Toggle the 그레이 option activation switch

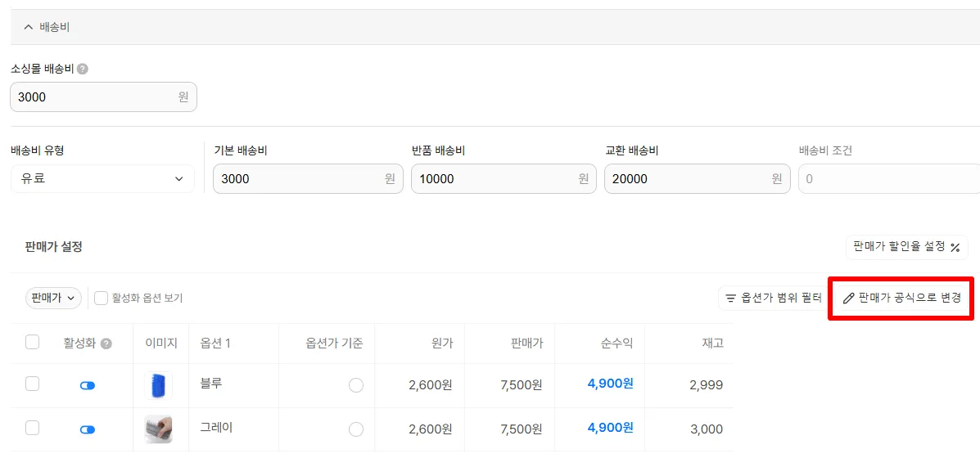tap(88, 429)
